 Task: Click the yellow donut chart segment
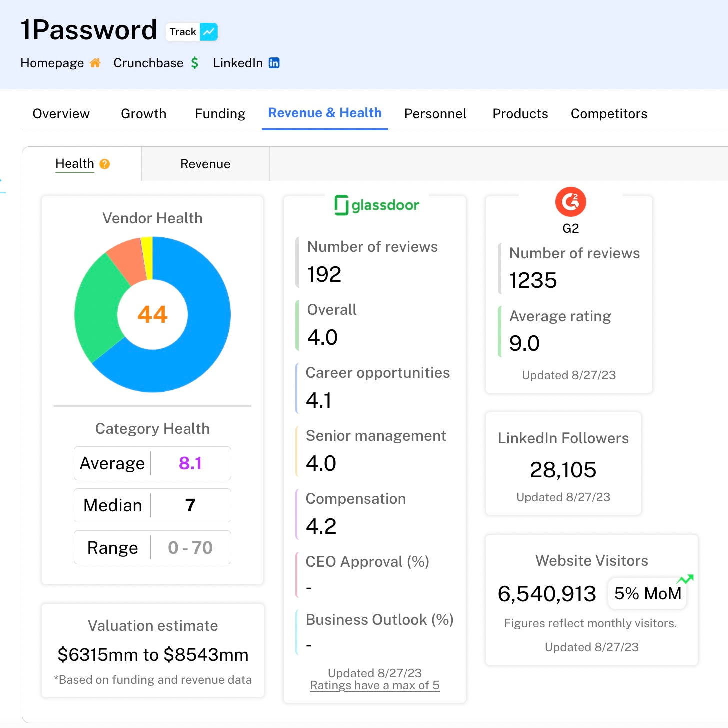click(147, 257)
